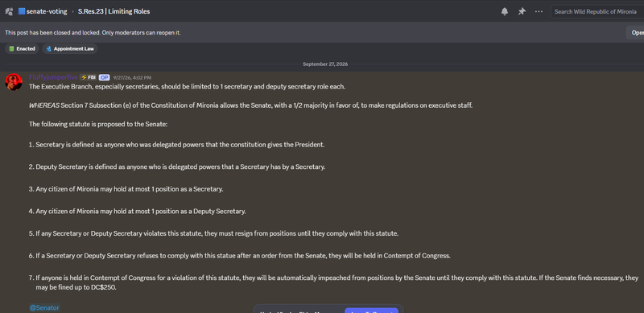Open the senate-voting channel breadcrumb
The image size is (644, 313).
tap(43, 11)
